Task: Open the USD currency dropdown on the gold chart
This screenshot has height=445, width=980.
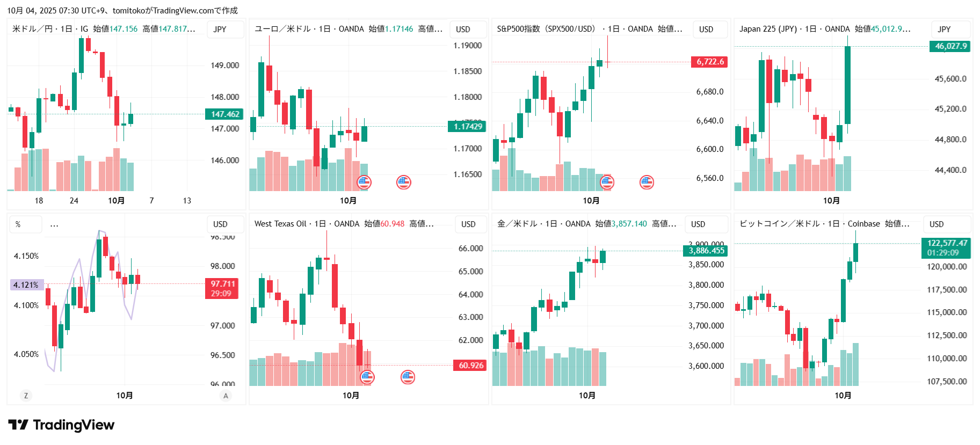Action: (x=698, y=224)
